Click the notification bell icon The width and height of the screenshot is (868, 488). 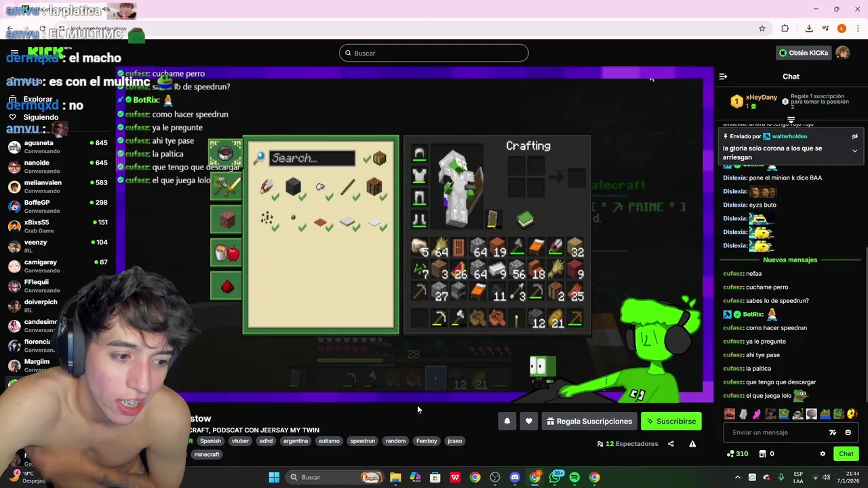tap(507, 422)
